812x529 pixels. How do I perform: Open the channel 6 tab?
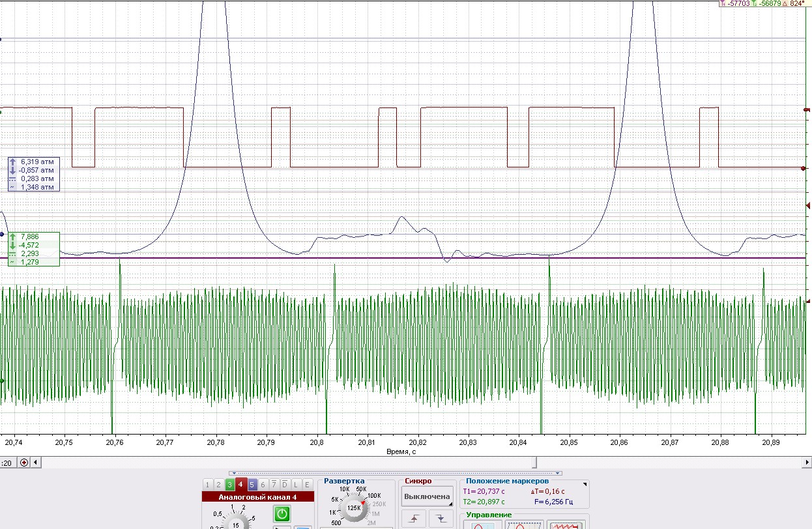263,484
